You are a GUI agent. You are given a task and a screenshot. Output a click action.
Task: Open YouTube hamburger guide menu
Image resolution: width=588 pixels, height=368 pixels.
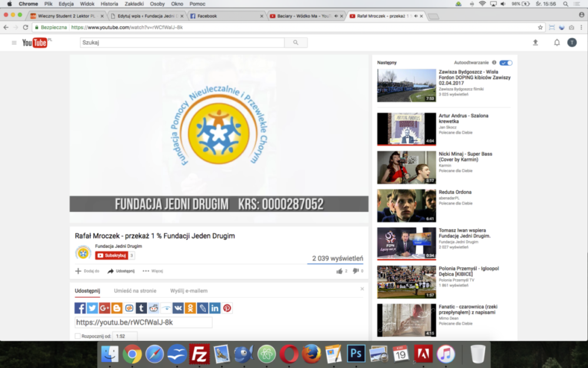[14, 43]
